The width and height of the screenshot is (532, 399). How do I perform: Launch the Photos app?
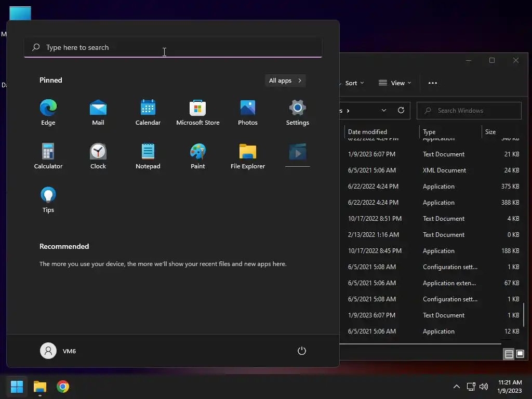tap(248, 113)
